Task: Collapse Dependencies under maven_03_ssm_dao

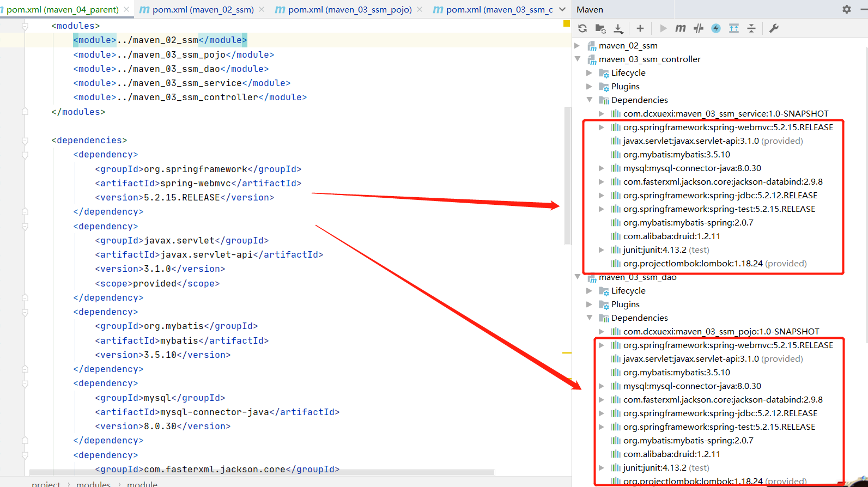Action: click(590, 318)
